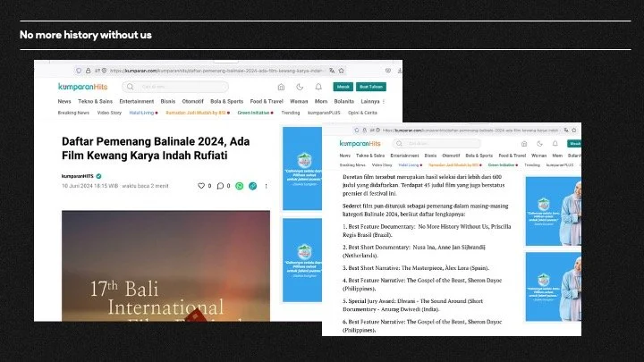The width and height of the screenshot is (644, 362).
Task: Click the article headline Daftar Pemenang Balinale 2024
Action: (156, 148)
